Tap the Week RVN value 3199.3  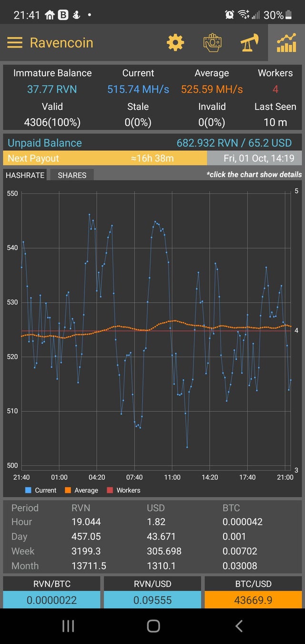(x=86, y=551)
